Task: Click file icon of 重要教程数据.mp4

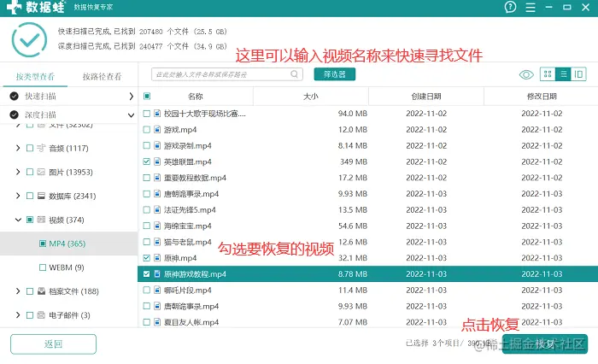Action: click(x=157, y=178)
